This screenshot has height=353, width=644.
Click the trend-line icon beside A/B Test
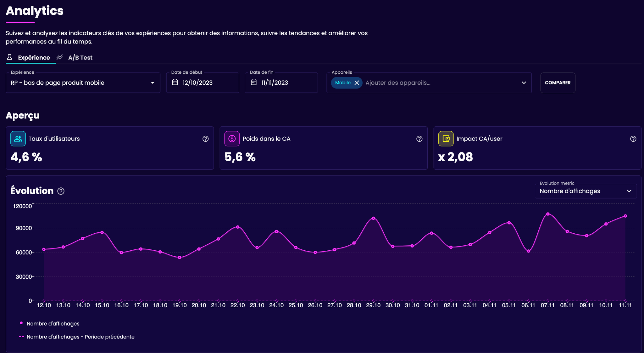pos(60,57)
